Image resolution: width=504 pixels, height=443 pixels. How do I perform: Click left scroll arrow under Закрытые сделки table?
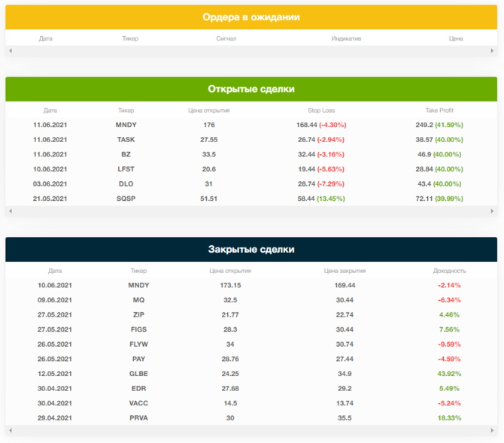coord(10,430)
